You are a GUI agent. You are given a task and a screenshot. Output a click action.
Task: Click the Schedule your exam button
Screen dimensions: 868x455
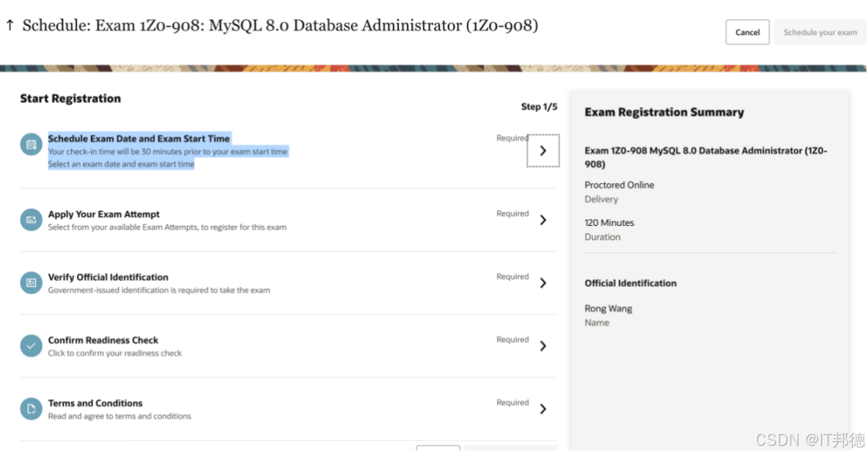tap(820, 32)
